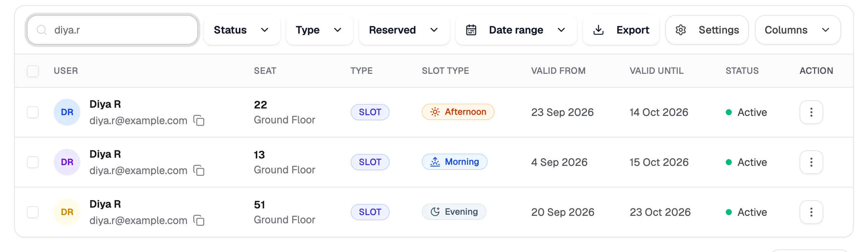Click the SLOT badge in the seat 22 row
868x252 pixels.
[x=370, y=112]
